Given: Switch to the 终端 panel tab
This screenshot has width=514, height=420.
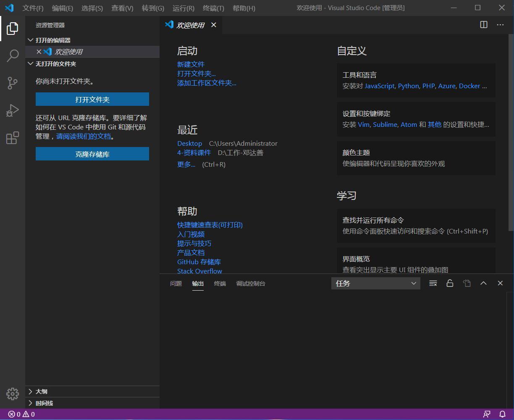Looking at the screenshot, I should [220, 283].
